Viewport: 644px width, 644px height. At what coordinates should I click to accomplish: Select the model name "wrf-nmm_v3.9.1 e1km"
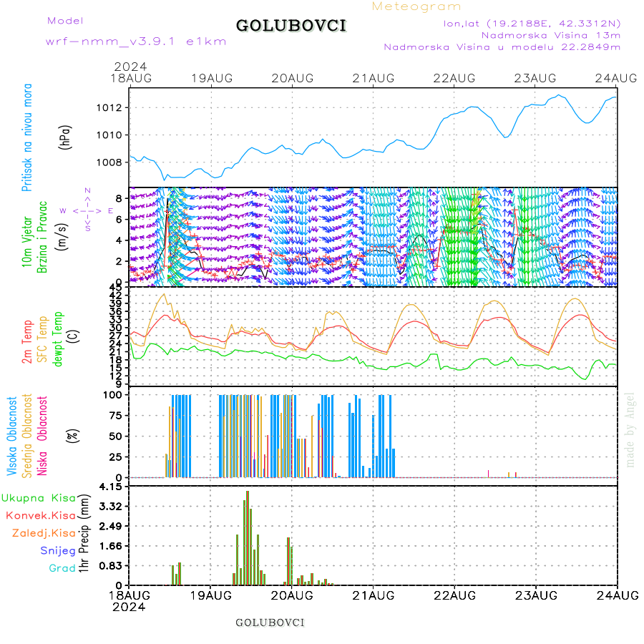[x=136, y=42]
